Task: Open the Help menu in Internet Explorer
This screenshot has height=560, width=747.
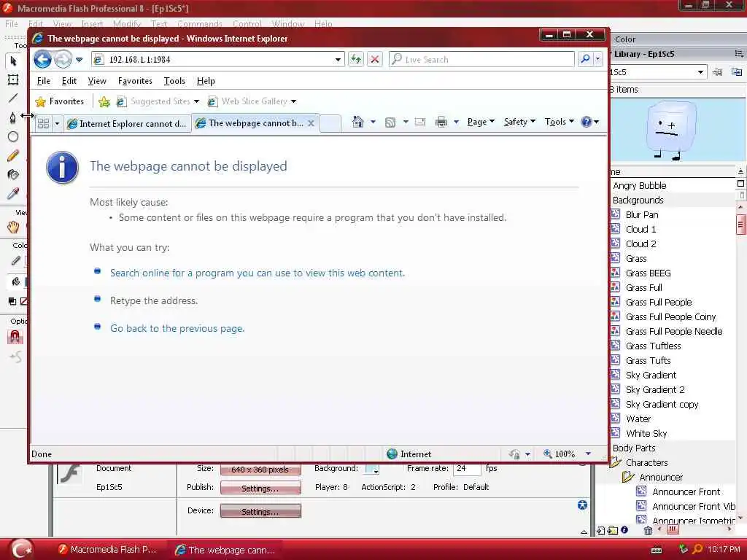Action: pos(206,81)
